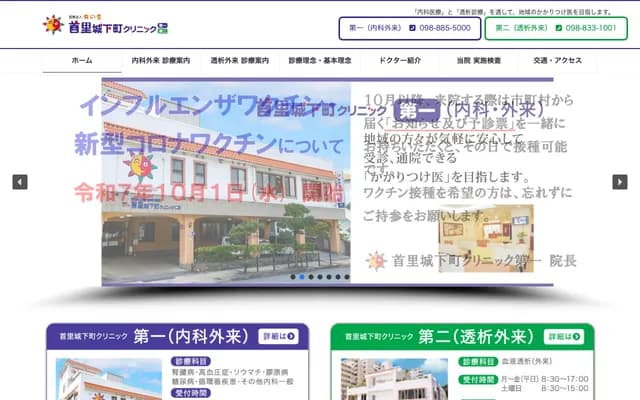Viewport: 640px width, 400px height.
Task: Click the 腎臓病・高血圧症・リウマチ・膠原病 text
Action: pyautogui.click(x=230, y=372)
